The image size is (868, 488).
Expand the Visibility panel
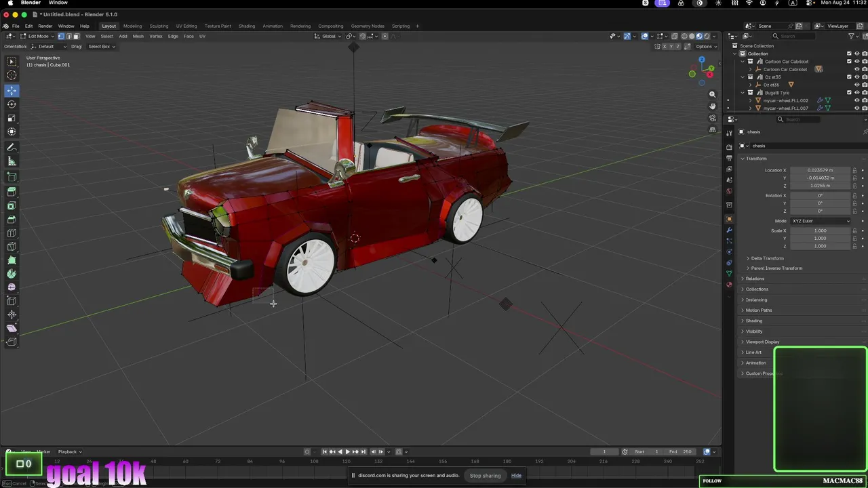[x=754, y=331]
